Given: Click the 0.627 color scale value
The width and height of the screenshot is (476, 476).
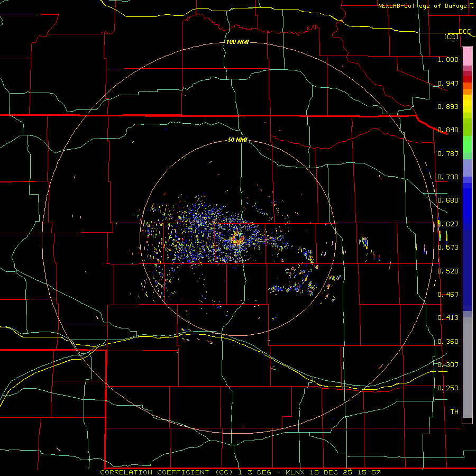Looking at the screenshot, I should [x=448, y=224].
